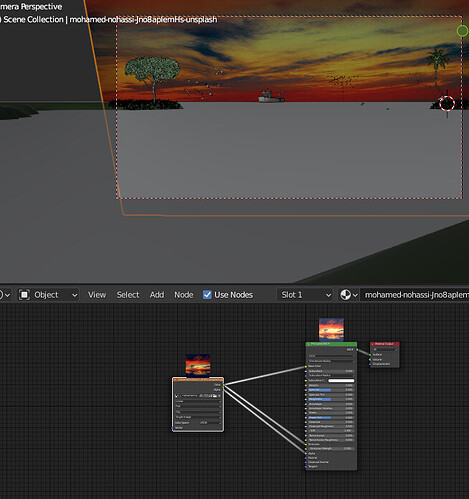Click the green Y axis gizmo circle

(x=462, y=31)
